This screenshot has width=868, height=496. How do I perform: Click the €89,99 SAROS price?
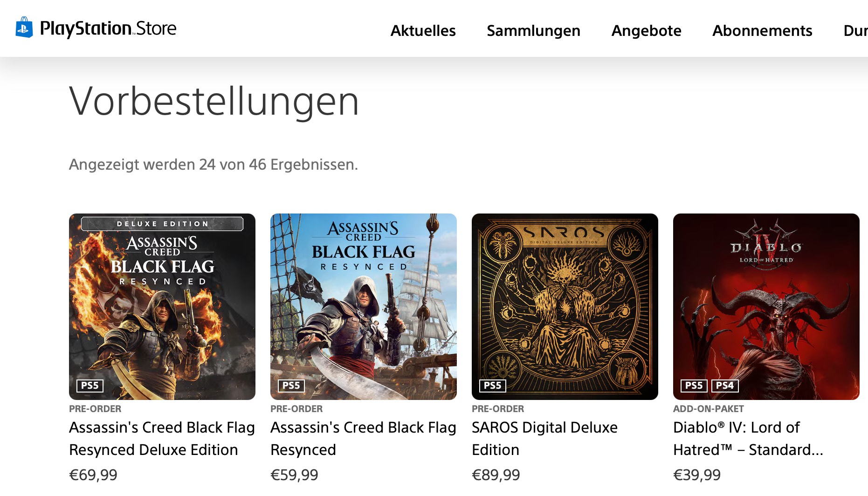(496, 475)
